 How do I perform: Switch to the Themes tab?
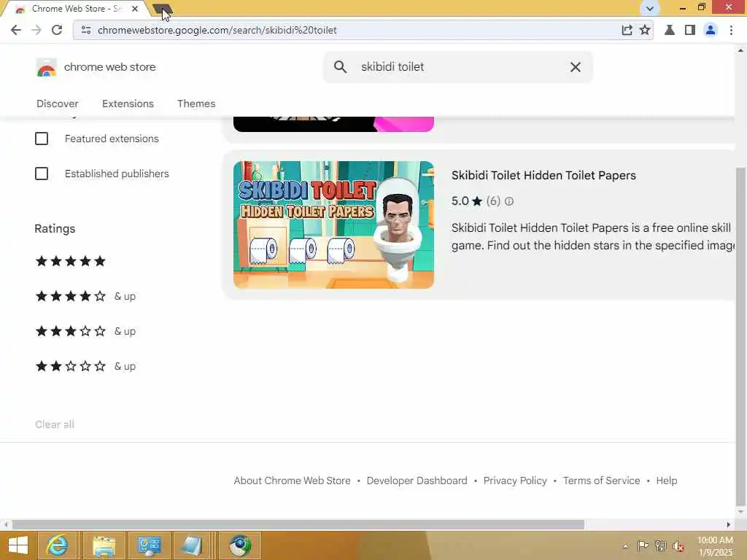point(196,104)
